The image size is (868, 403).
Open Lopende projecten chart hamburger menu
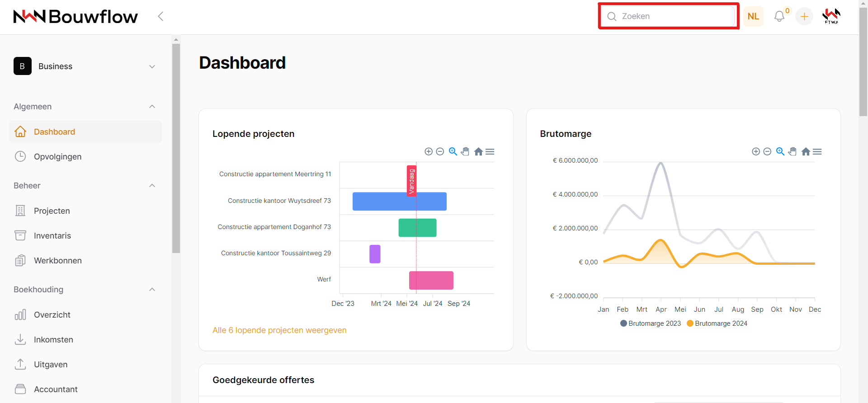490,152
